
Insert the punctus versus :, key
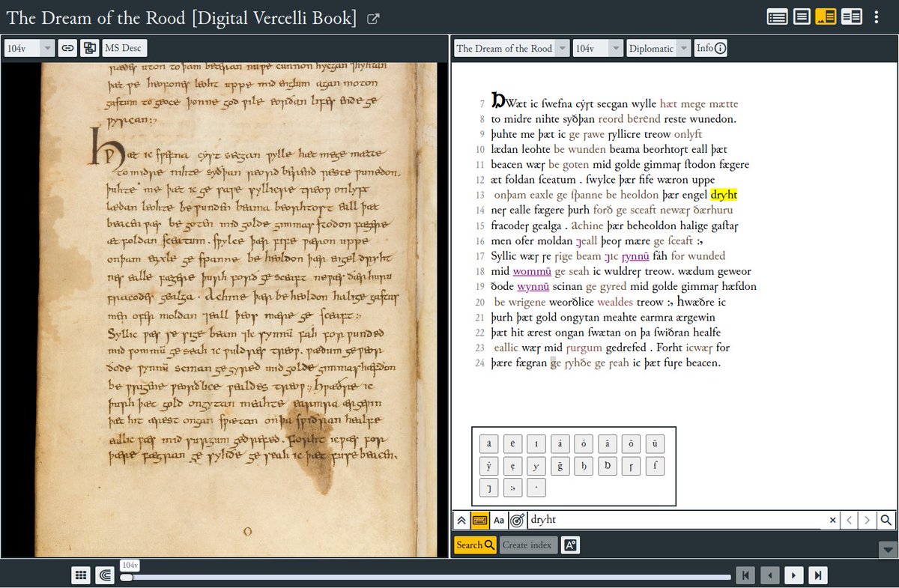(x=513, y=489)
